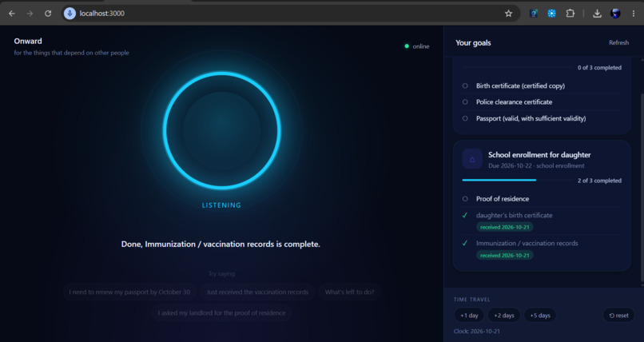Open the first extension icon beside the star
The width and height of the screenshot is (644, 342).
[533, 14]
